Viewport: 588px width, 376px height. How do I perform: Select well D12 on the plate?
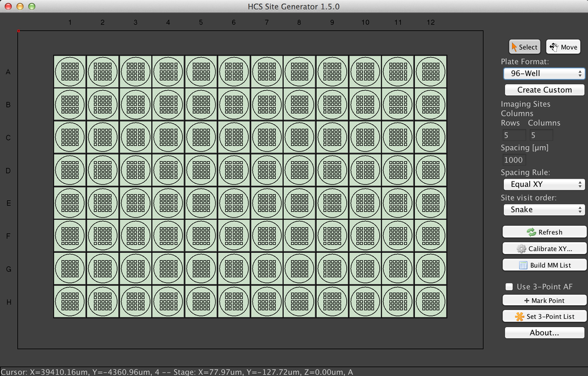tap(430, 170)
